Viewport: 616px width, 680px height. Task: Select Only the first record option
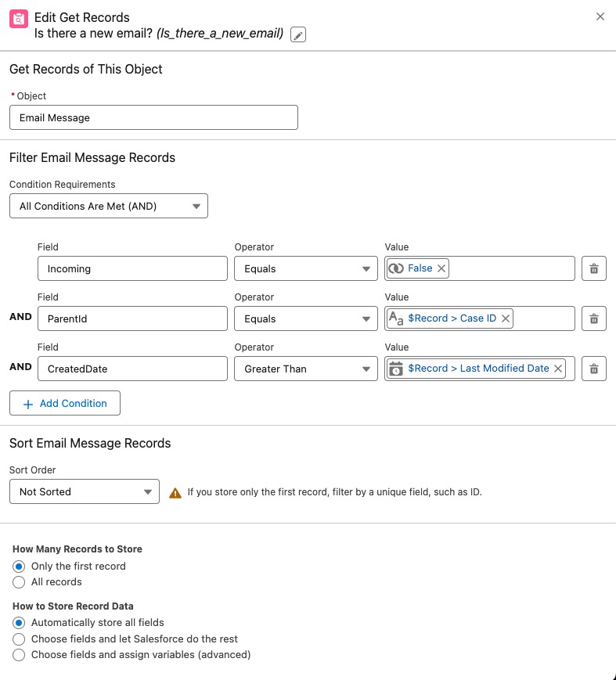[19, 567]
